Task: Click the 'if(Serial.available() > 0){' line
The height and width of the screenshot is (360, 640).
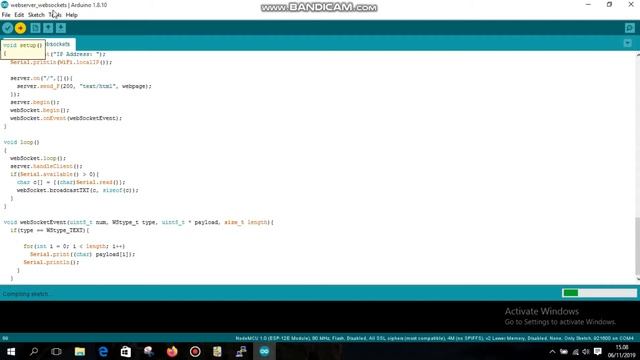Action: [54, 174]
